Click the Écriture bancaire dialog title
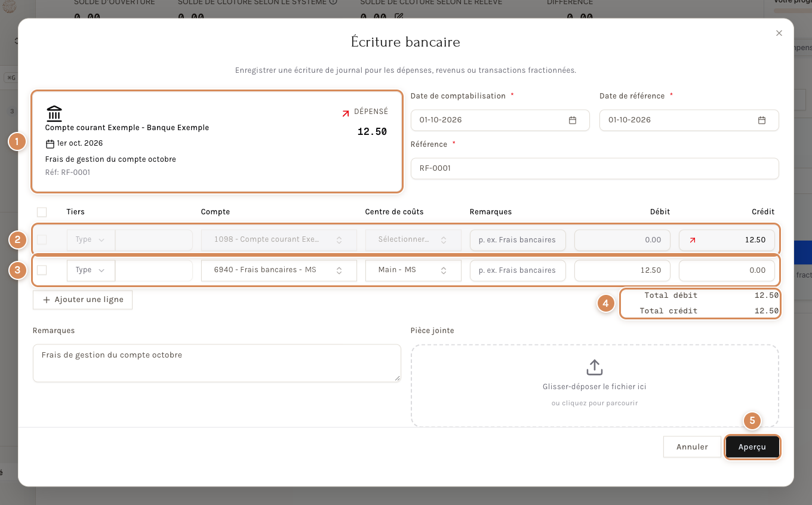 [x=405, y=42]
